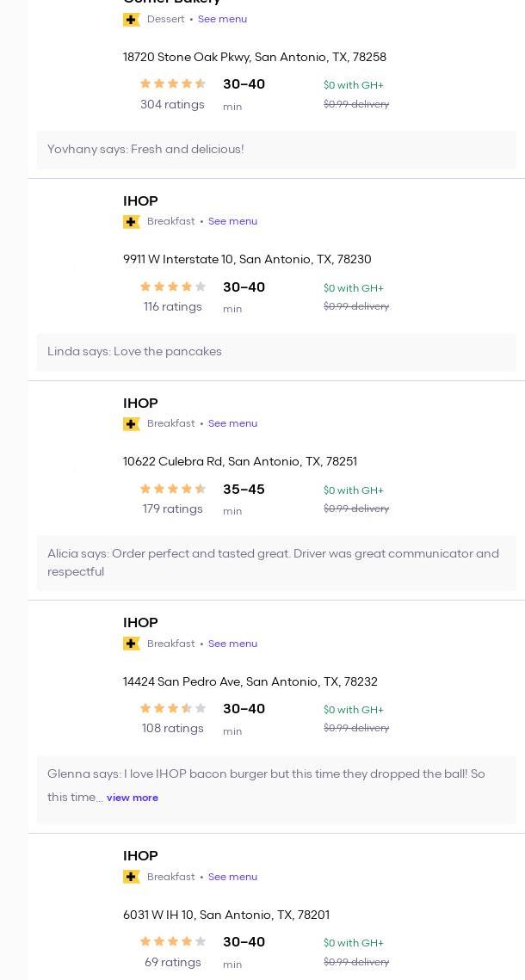Open See menu for IHOP on Culebra Rd
The image size is (525, 980).
[232, 423]
